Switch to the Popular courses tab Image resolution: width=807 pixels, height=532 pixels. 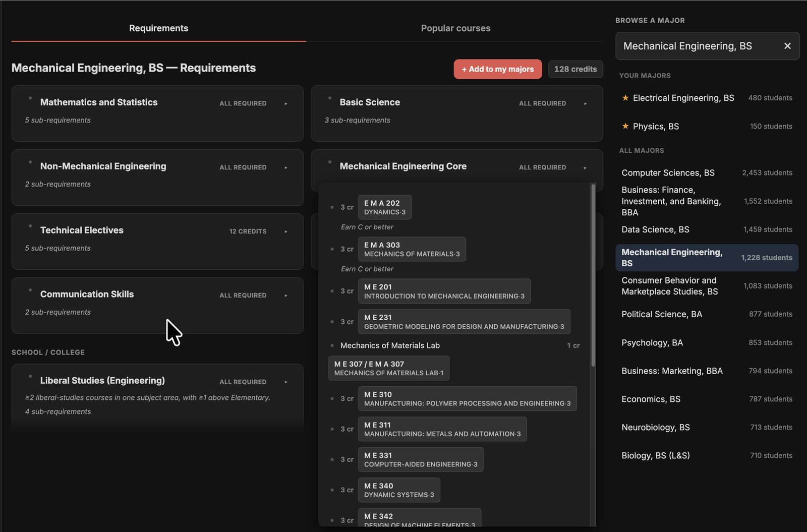tap(455, 28)
